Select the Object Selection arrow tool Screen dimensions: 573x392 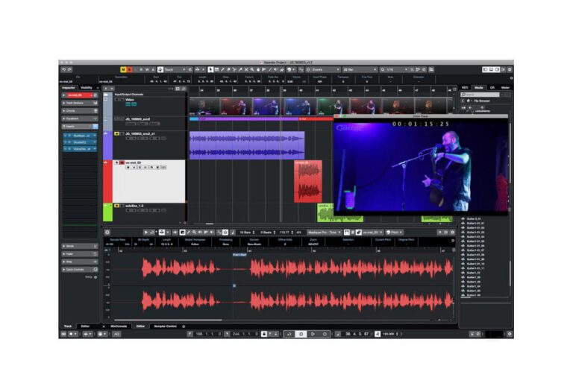[x=210, y=69]
